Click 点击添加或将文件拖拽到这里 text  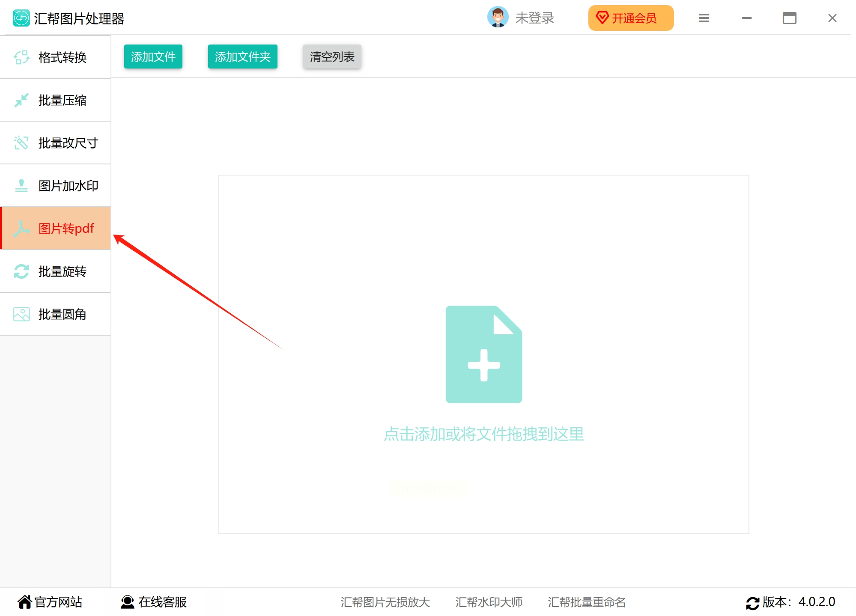point(484,434)
